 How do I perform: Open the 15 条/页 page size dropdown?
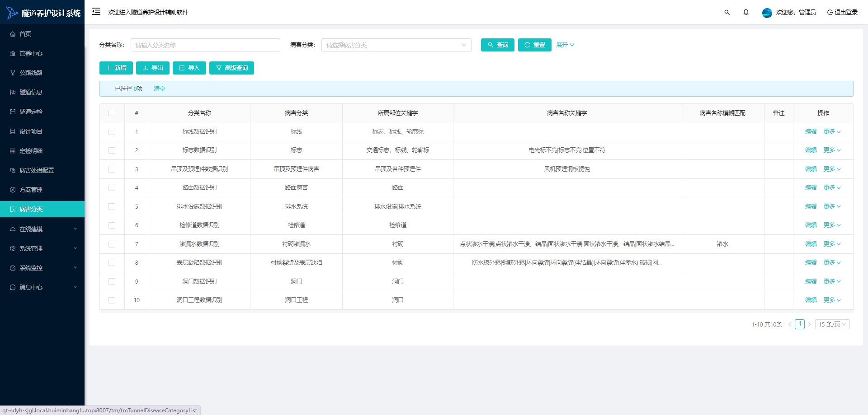[x=832, y=324]
